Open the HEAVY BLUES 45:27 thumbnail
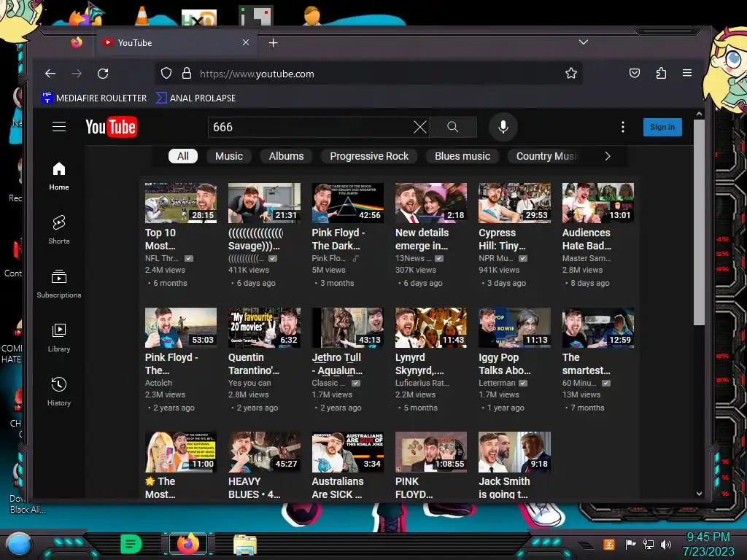This screenshot has width=747, height=560. click(264, 452)
